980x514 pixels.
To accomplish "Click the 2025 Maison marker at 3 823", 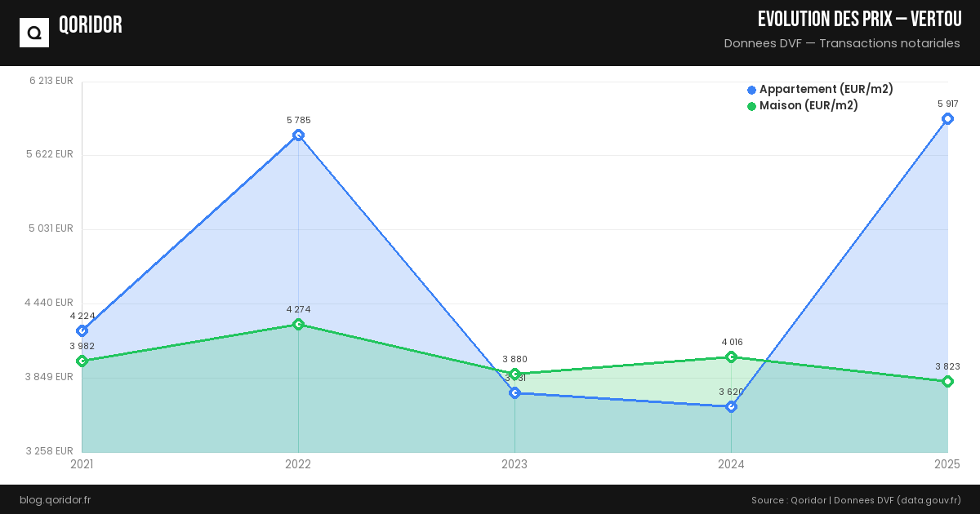I will (x=947, y=381).
